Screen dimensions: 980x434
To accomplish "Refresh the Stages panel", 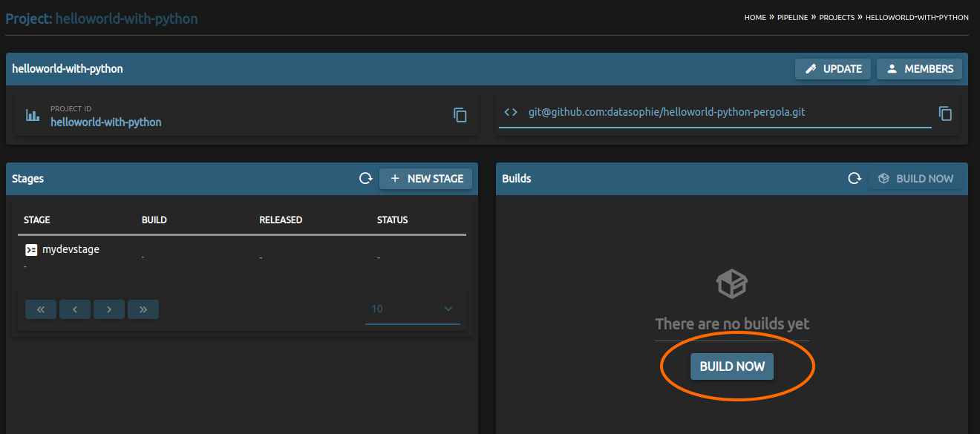I will tap(365, 179).
